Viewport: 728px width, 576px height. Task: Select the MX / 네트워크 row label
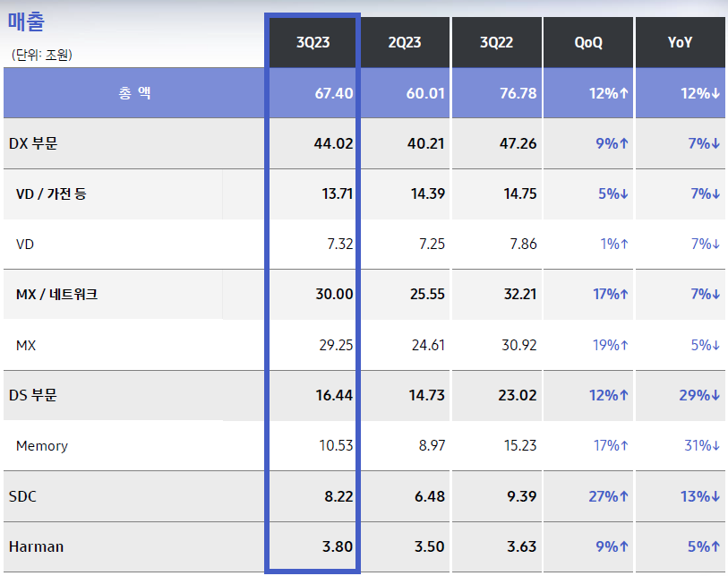pyautogui.click(x=56, y=294)
